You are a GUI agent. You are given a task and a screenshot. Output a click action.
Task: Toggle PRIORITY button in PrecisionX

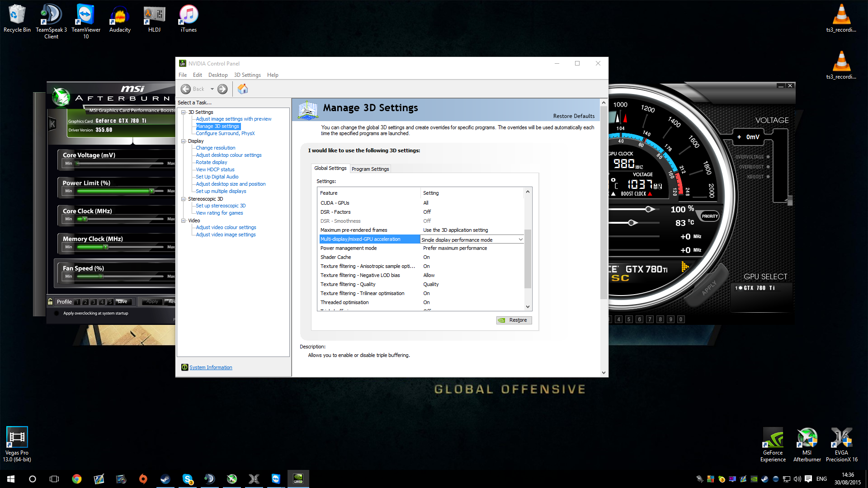[710, 216]
